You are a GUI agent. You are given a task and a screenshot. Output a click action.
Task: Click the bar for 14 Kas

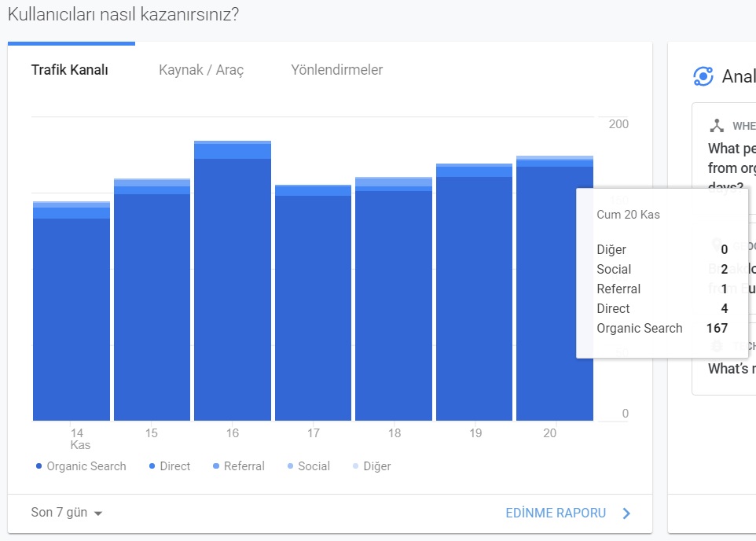click(x=72, y=311)
